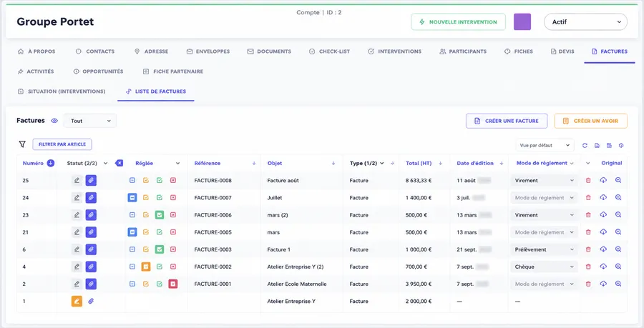Sort the Objet column with arrow
Image resolution: width=644 pixels, height=328 pixels.
click(333, 163)
